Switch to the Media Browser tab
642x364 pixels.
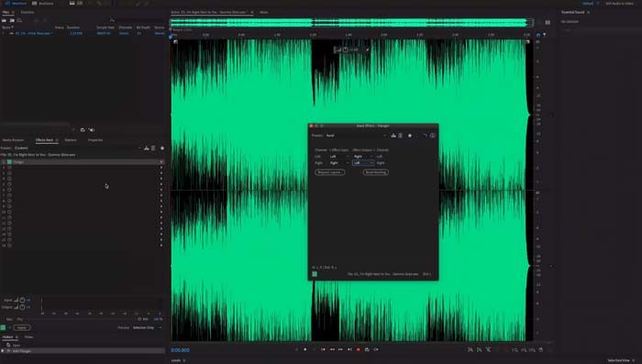(x=13, y=140)
